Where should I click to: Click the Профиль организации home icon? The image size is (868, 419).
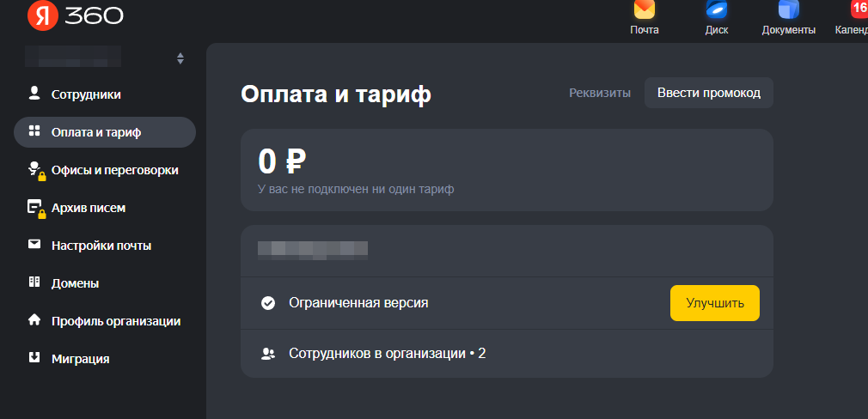pyautogui.click(x=34, y=319)
